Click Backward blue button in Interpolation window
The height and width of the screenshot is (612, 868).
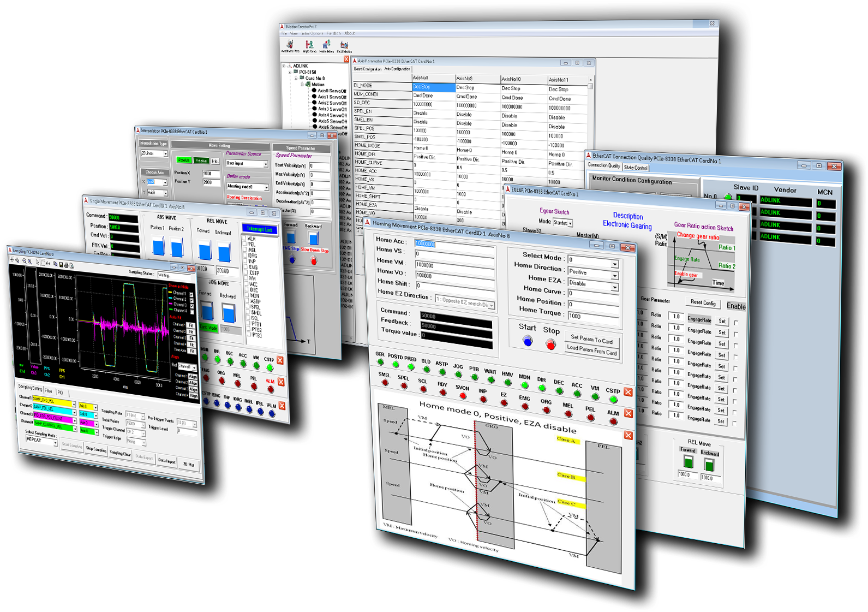[313, 238]
